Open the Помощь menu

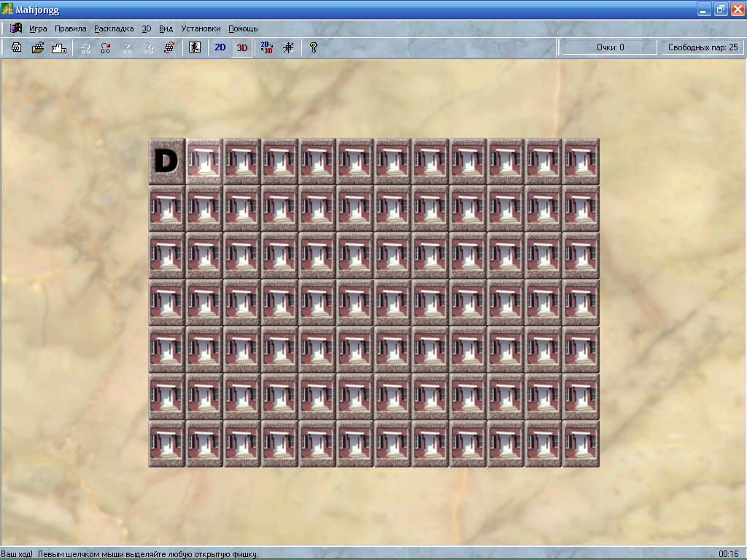coord(243,28)
